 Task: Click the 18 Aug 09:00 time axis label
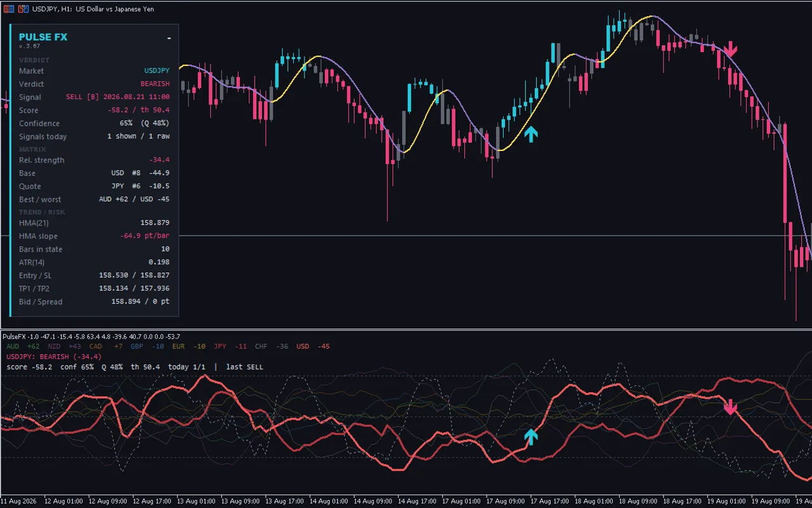point(638,502)
